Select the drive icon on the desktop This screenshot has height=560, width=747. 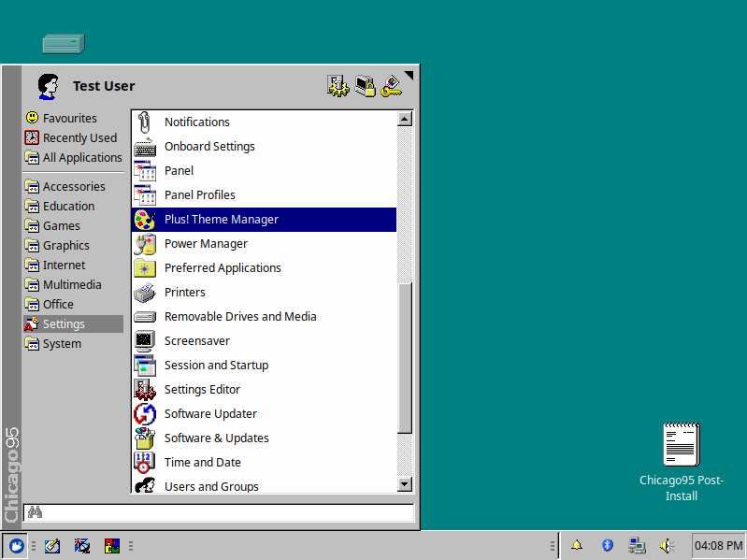(x=64, y=44)
